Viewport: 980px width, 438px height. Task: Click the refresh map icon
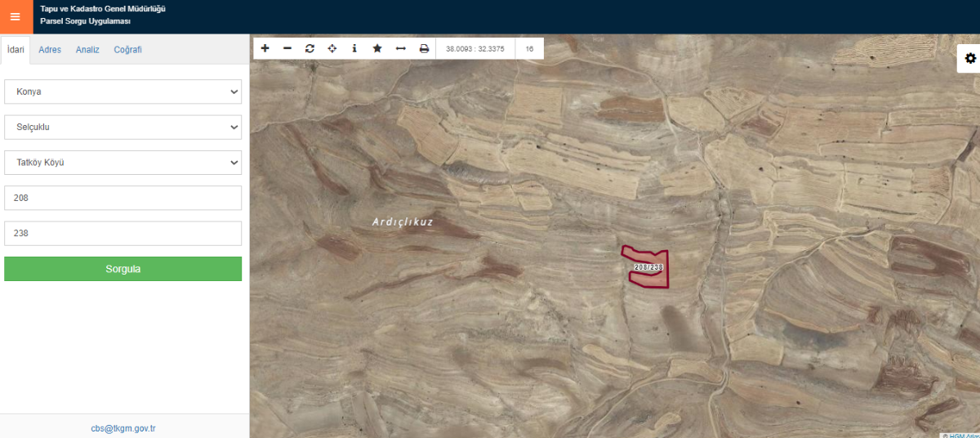click(310, 48)
